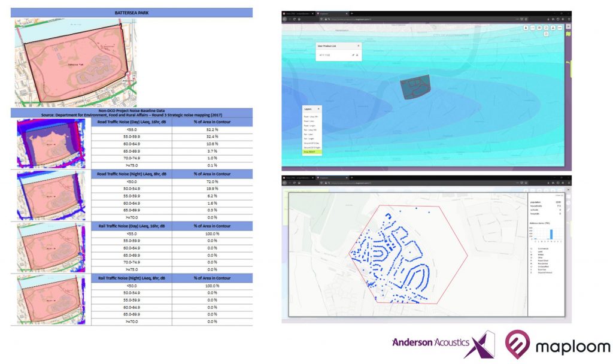
Task: Click the close link atop the statistics panel
Action: (x=560, y=196)
